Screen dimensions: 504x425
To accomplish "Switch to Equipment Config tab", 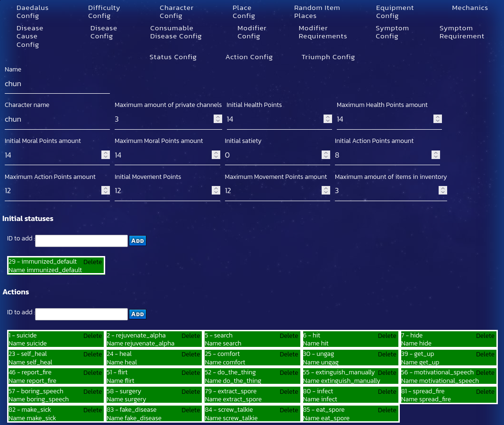I will [395, 12].
